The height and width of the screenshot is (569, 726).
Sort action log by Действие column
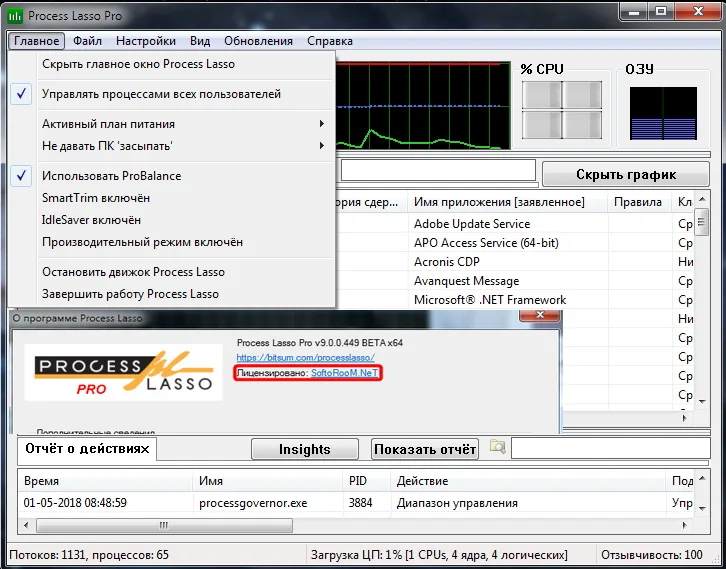529,481
